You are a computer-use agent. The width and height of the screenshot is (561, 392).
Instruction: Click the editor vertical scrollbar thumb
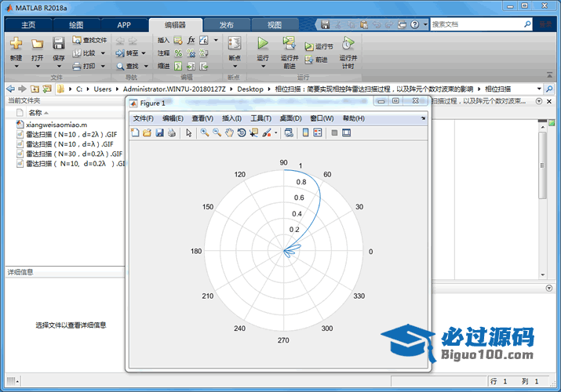coord(542,165)
